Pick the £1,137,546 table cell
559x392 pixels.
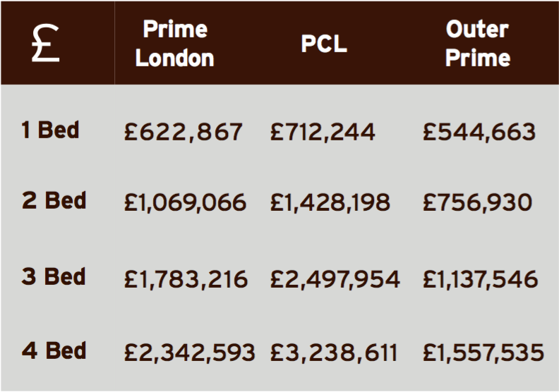coord(480,278)
